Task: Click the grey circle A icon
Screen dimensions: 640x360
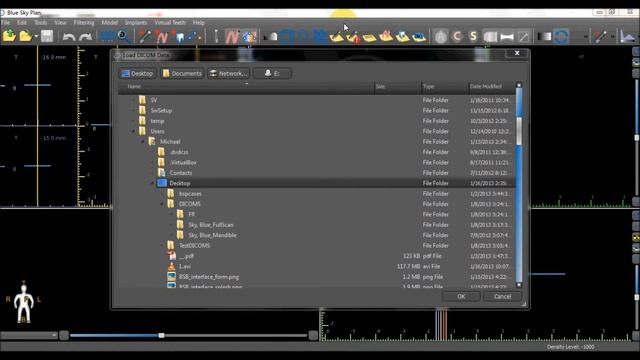Action: 440,37
